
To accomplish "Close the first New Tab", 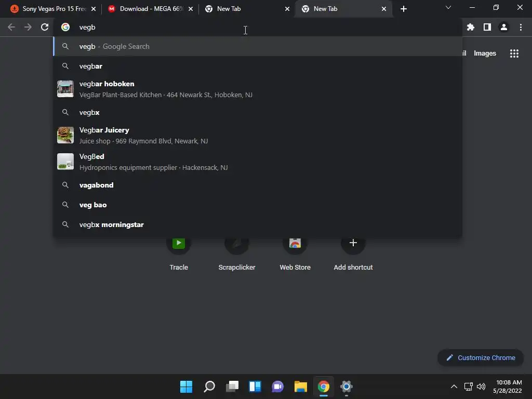I will point(287,9).
